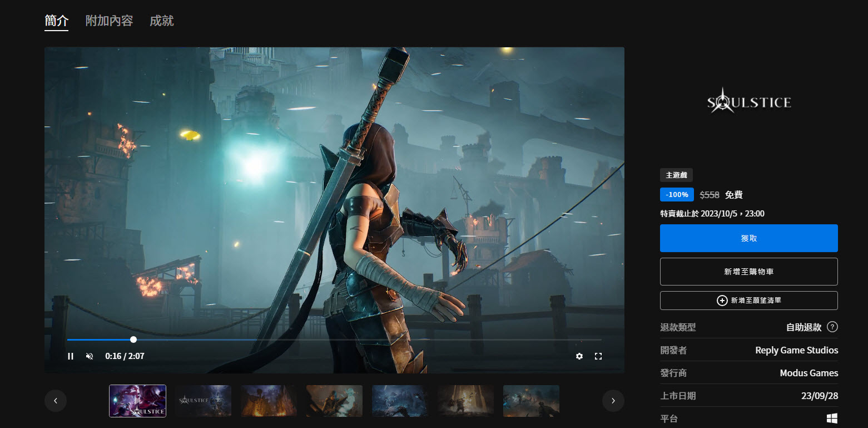The width and height of the screenshot is (868, 428).
Task: Click the strikethrough price $558
Action: click(710, 195)
